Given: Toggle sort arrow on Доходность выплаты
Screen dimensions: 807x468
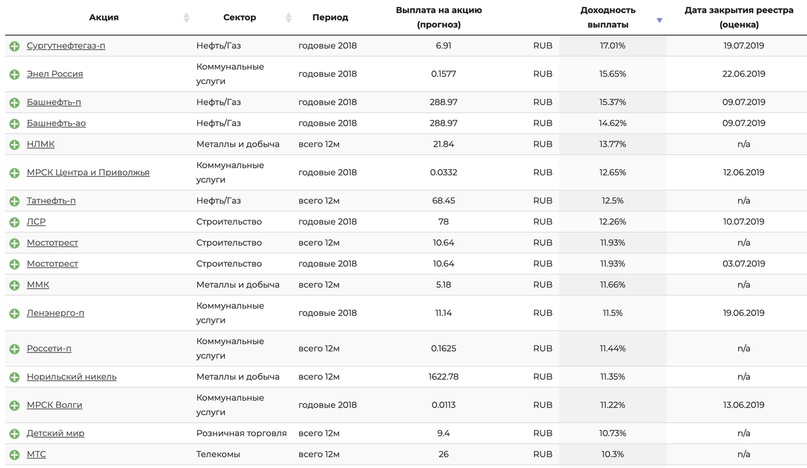Looking at the screenshot, I should [x=659, y=20].
